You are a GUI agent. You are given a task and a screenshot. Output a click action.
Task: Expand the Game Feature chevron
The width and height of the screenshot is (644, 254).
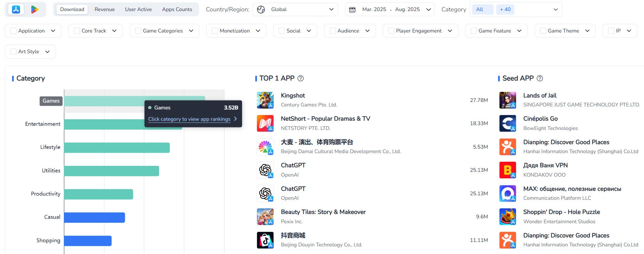pos(519,31)
